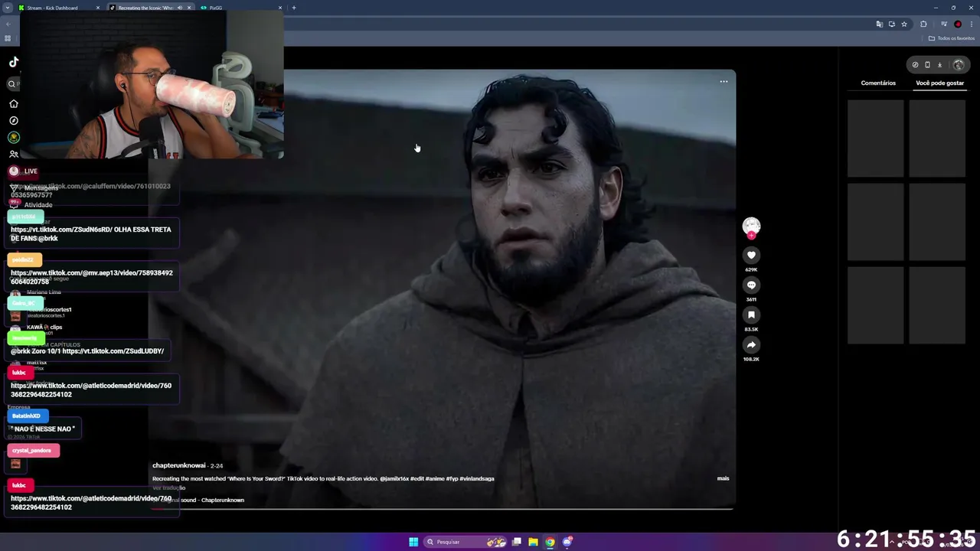Open the creator's profile avatar beside video
The image size is (980, 551).
pos(751,225)
